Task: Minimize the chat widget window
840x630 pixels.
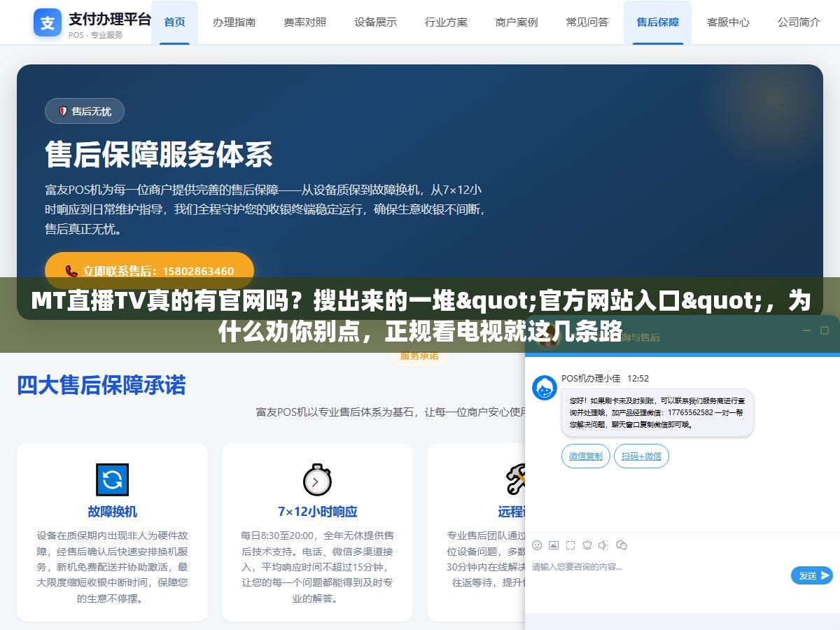Action: coord(806,330)
